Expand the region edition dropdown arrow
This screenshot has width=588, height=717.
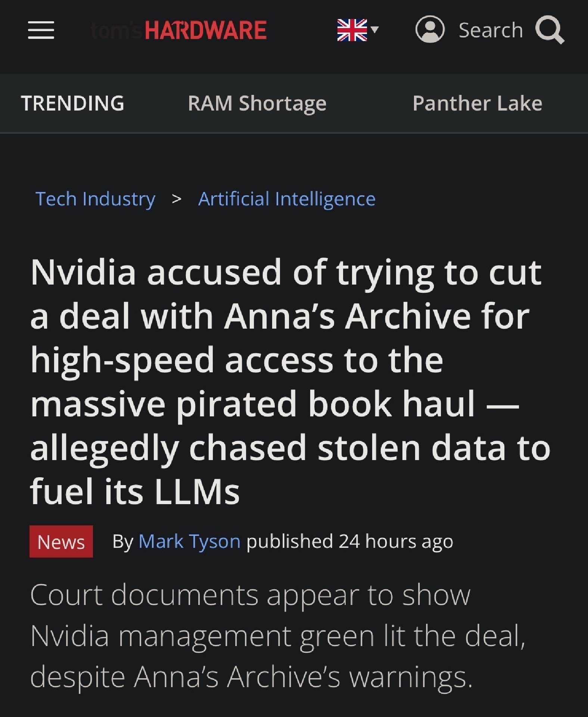tap(375, 30)
